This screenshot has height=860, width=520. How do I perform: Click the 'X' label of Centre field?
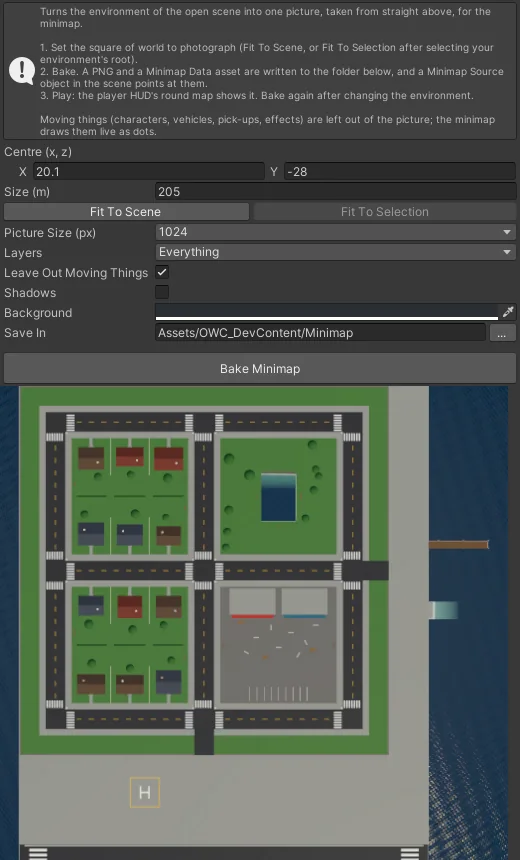point(22,172)
